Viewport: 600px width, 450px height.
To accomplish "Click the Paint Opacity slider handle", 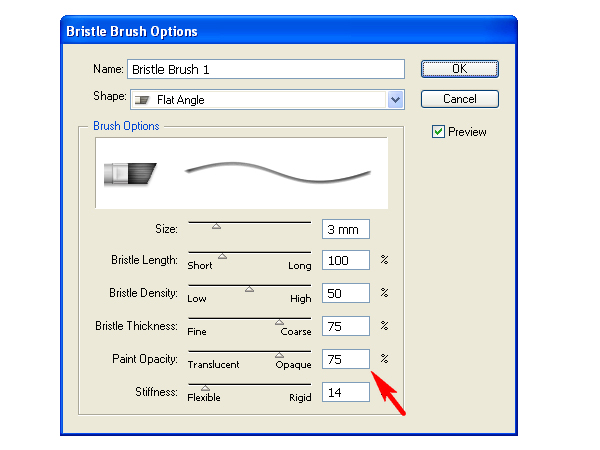I will (280, 355).
